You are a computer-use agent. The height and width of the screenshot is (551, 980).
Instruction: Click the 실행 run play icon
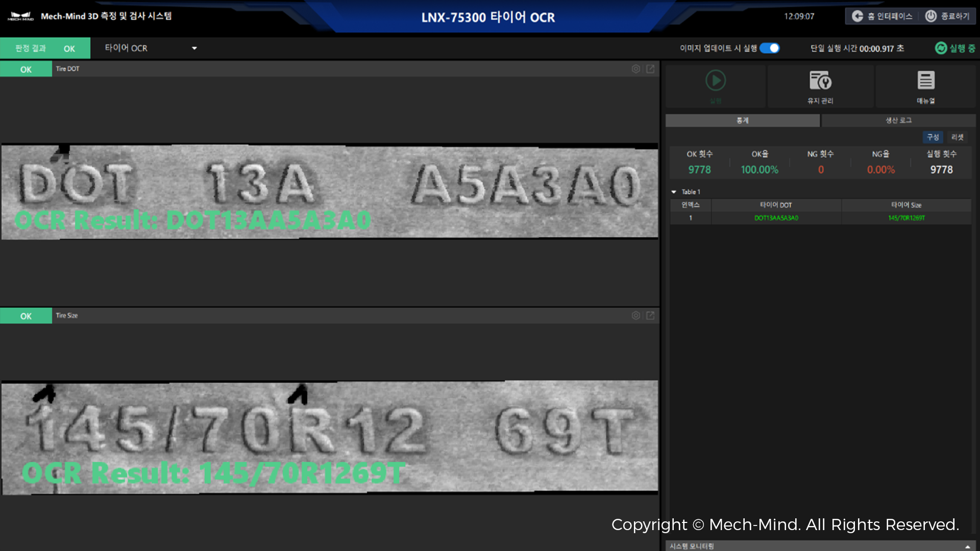coord(716,81)
